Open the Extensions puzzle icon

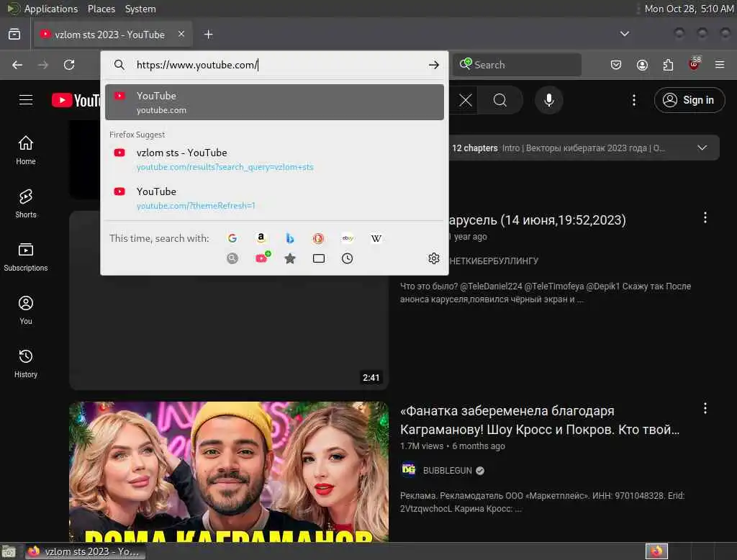tap(668, 65)
